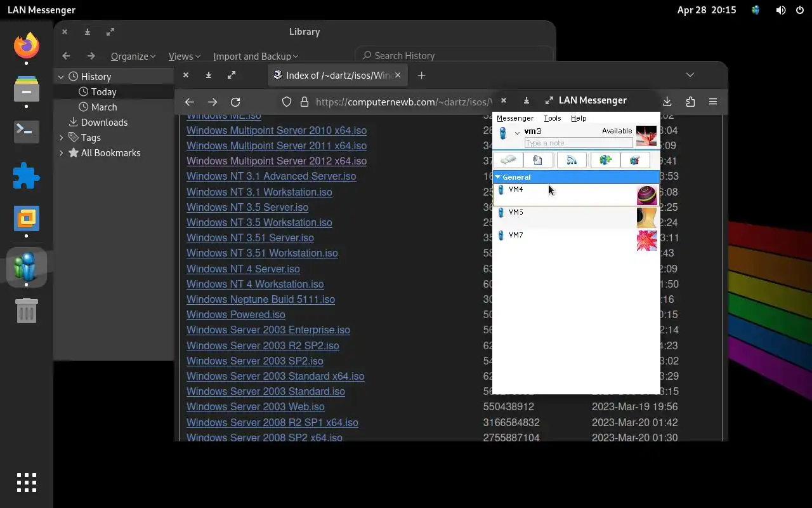
Task: Open Windows Server 2003 Web.iso link
Action: pyautogui.click(x=256, y=406)
